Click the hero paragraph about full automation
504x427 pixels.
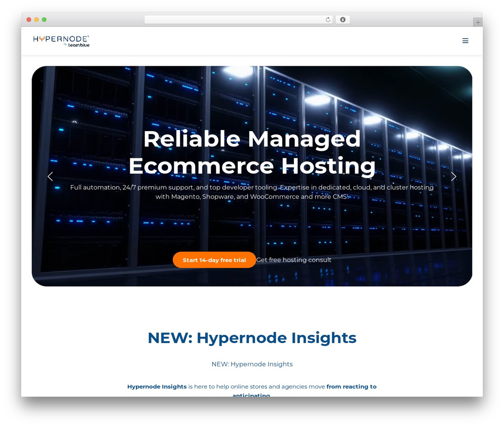[x=252, y=192]
